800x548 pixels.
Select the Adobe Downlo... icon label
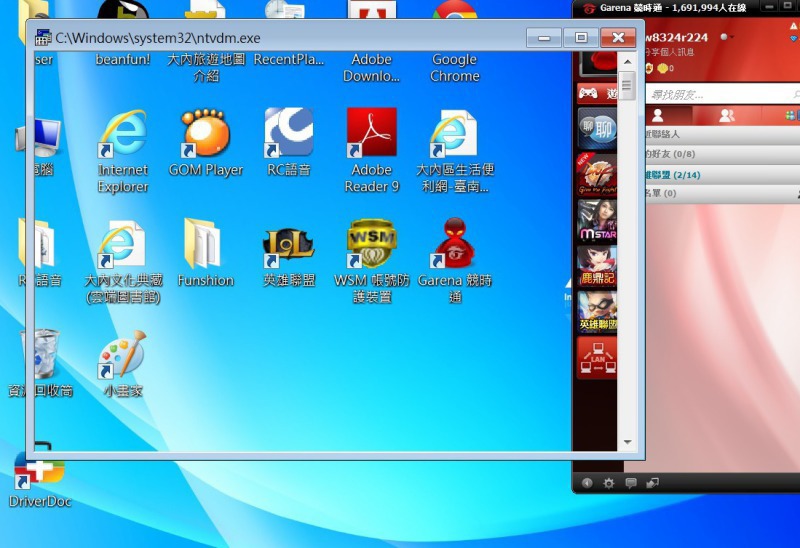[x=371, y=67]
